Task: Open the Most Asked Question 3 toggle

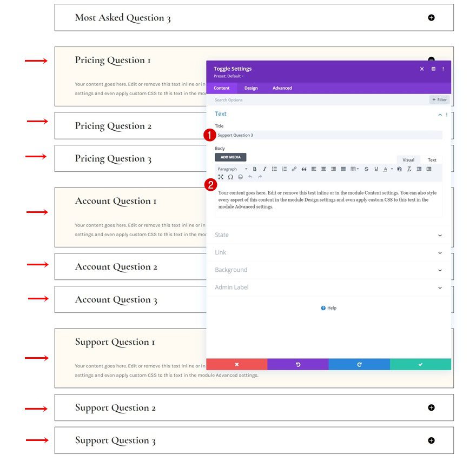Action: [431, 17]
